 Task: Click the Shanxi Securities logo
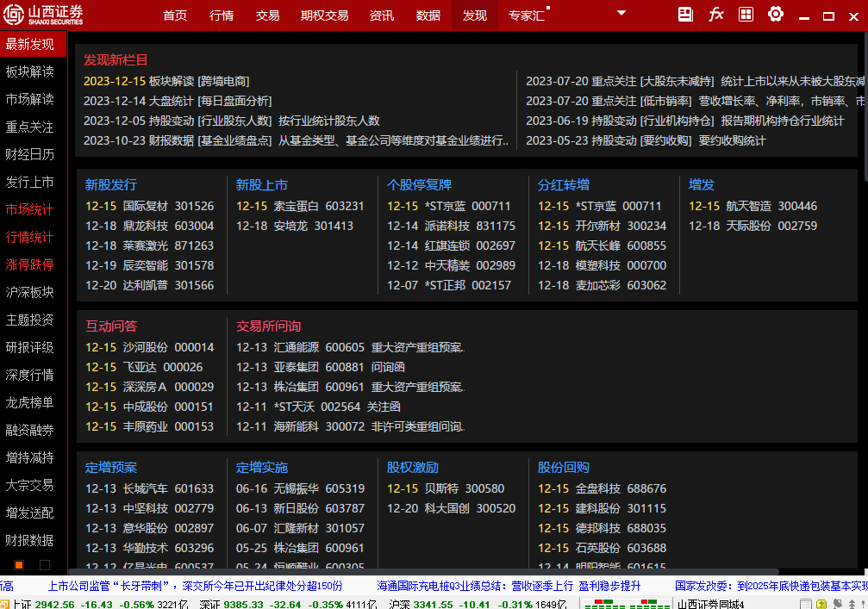tap(43, 15)
